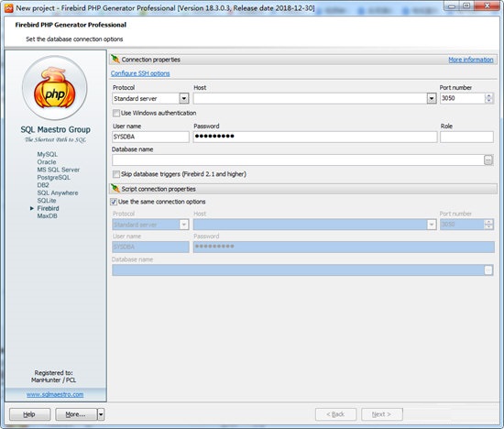Click the Connection properties section icon
Image resolution: width=504 pixels, height=429 pixels.
coord(115,60)
